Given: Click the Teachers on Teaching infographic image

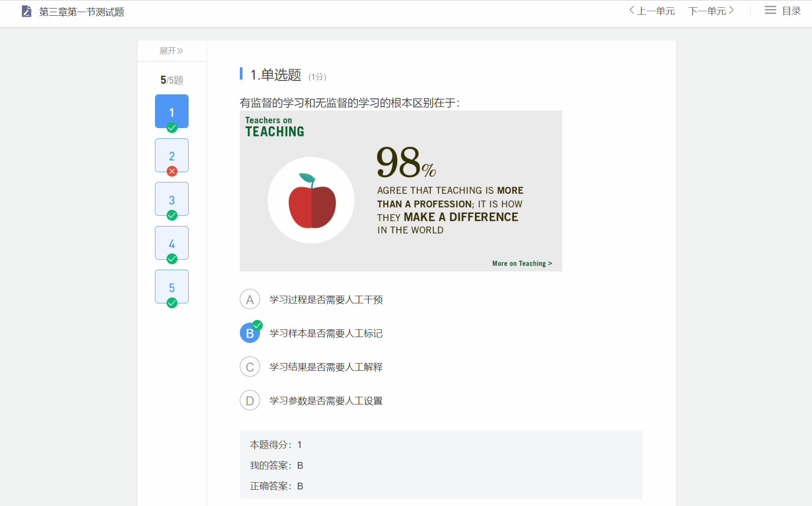Looking at the screenshot, I should coord(401,191).
